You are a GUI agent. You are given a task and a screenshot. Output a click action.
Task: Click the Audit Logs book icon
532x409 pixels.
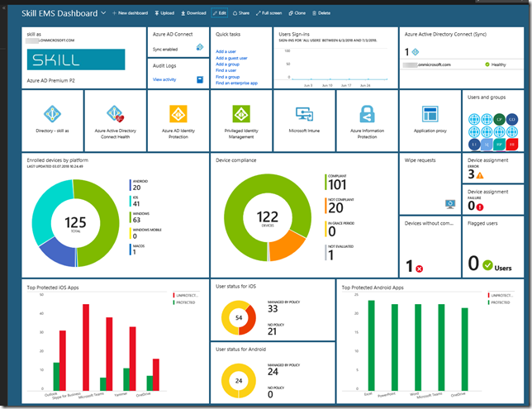(x=199, y=79)
